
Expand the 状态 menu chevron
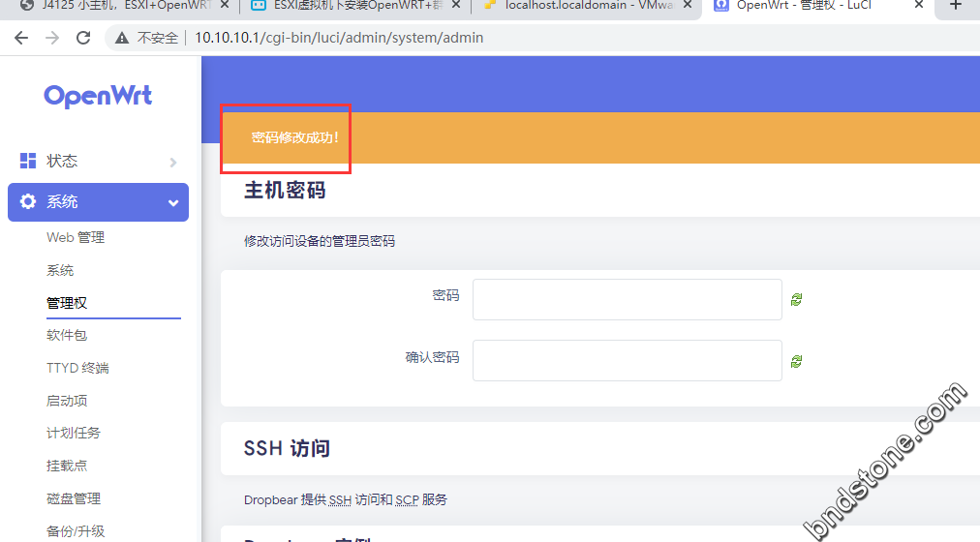click(173, 163)
